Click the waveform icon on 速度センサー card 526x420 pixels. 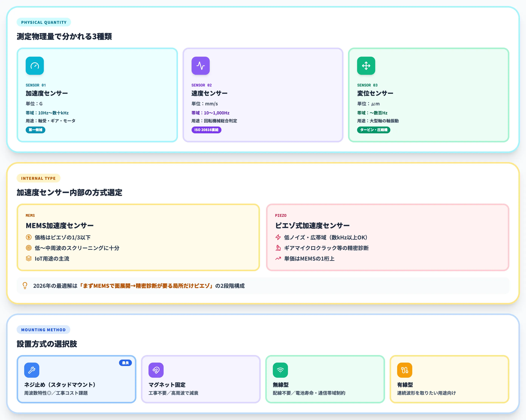pyautogui.click(x=200, y=66)
